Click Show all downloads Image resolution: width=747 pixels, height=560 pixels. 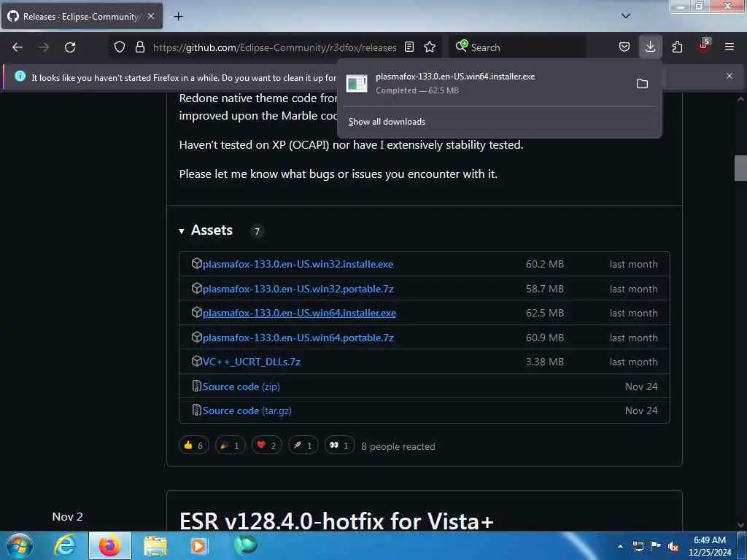point(387,122)
